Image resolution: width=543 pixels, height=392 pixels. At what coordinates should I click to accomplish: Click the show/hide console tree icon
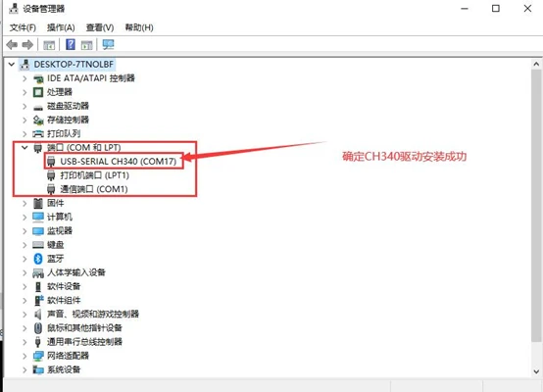click(x=49, y=45)
